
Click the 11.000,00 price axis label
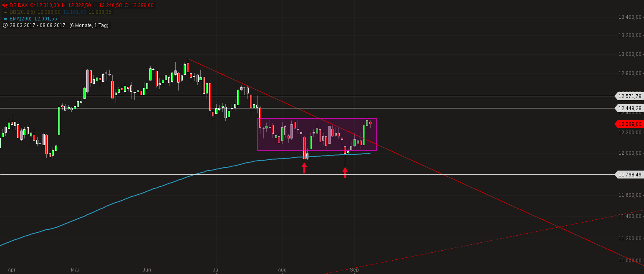click(629, 261)
